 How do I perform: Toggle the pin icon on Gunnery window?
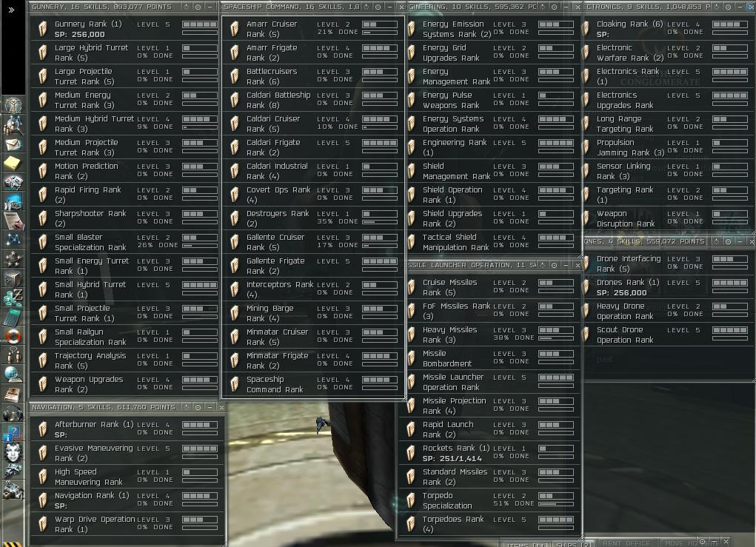198,7
